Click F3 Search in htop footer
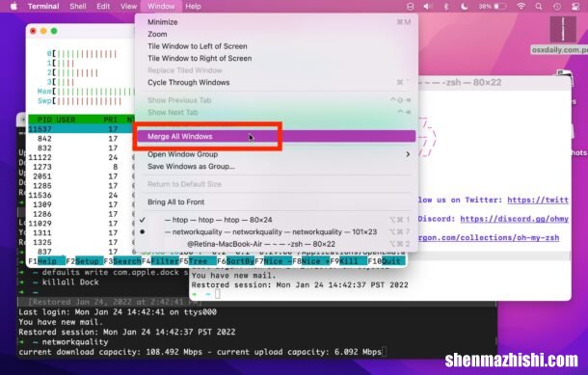 (122, 261)
